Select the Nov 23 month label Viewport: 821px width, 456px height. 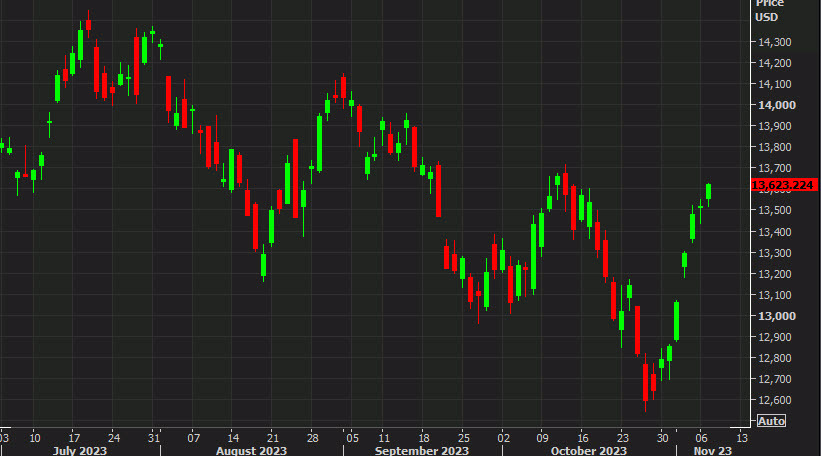[713, 451]
